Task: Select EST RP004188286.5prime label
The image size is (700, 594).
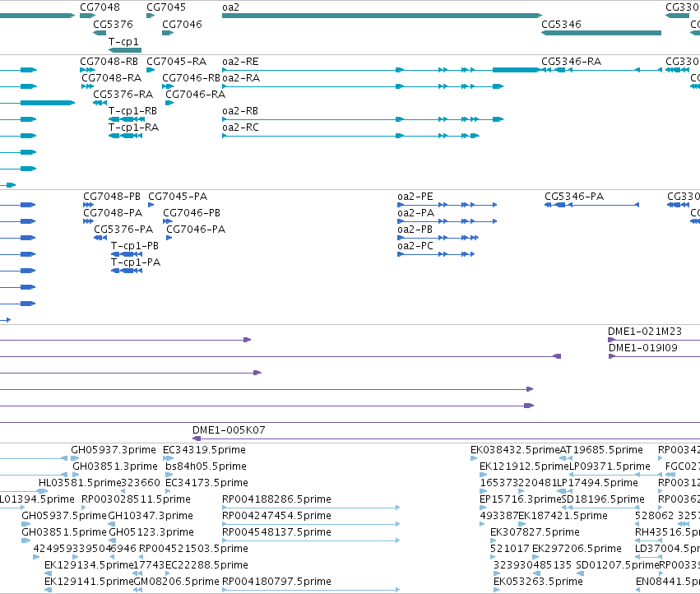Action: click(x=276, y=499)
